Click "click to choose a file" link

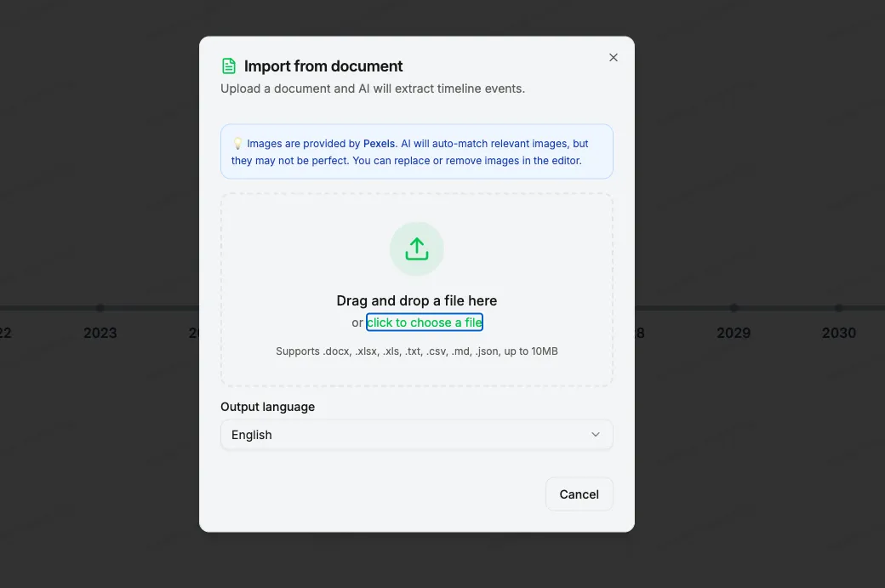(424, 323)
